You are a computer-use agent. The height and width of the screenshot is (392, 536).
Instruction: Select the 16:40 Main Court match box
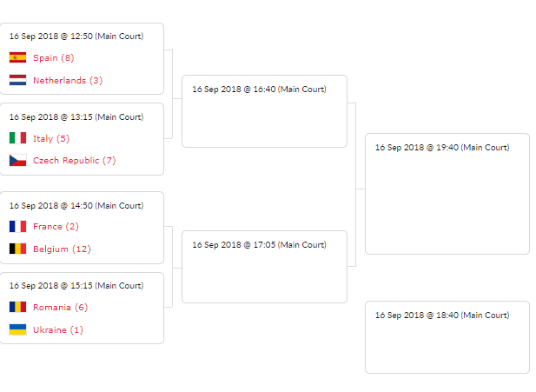[x=264, y=111]
